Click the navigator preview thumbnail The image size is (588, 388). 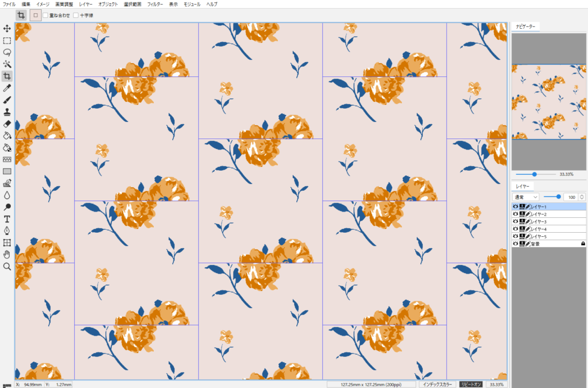click(x=549, y=102)
